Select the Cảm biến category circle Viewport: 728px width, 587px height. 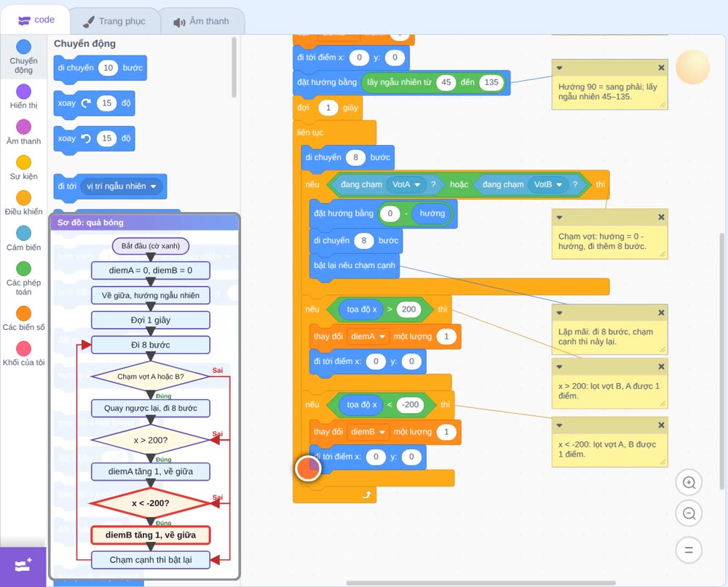pos(24,233)
